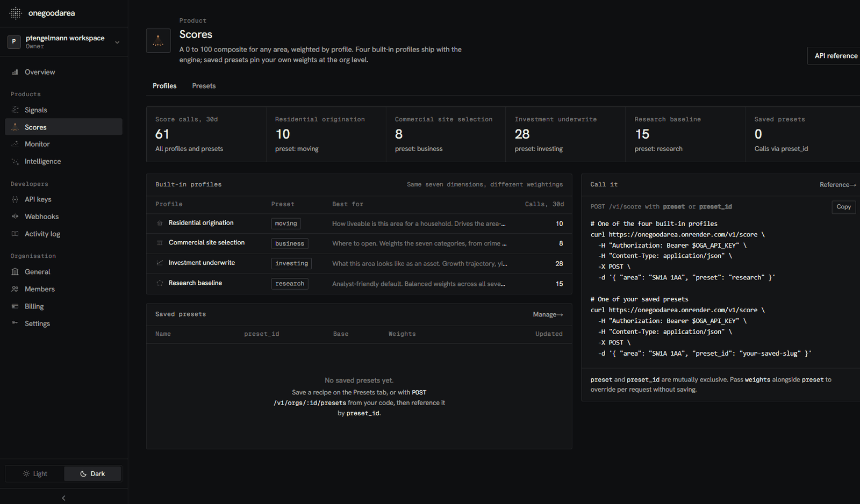Click the Billing card icon

(x=15, y=306)
